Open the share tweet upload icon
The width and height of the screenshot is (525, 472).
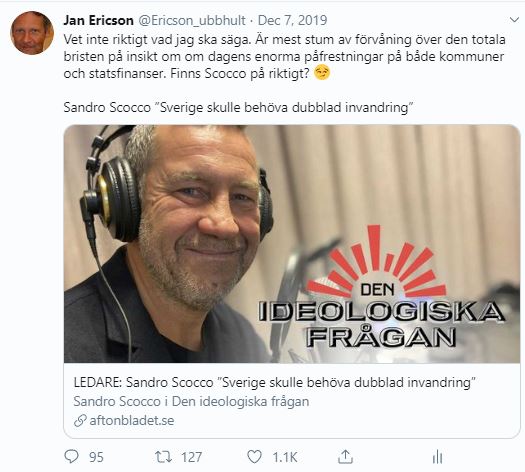[x=345, y=457]
